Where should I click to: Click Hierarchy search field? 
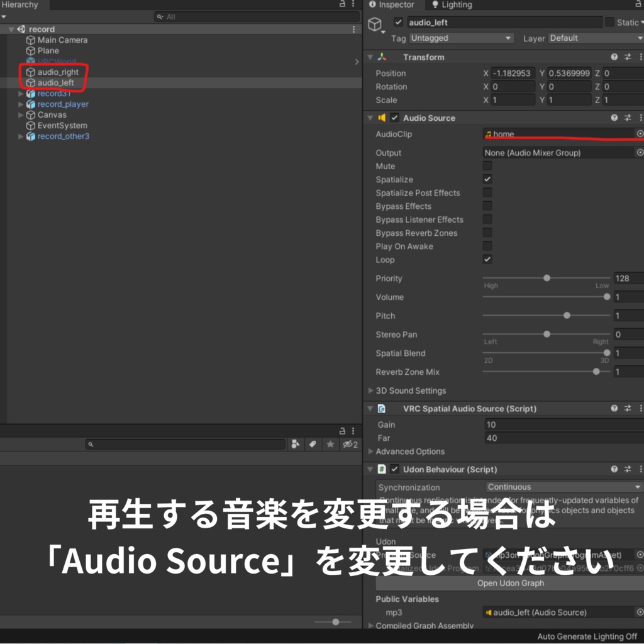[x=257, y=17]
